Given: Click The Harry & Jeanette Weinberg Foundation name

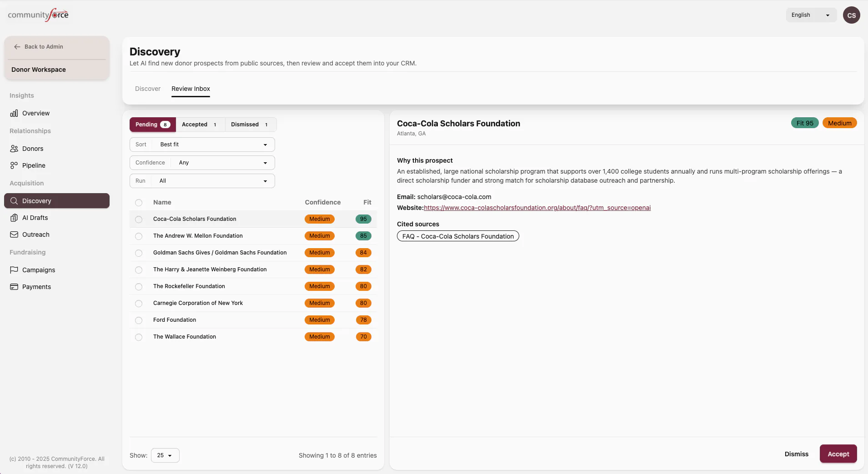Looking at the screenshot, I should [x=210, y=269].
